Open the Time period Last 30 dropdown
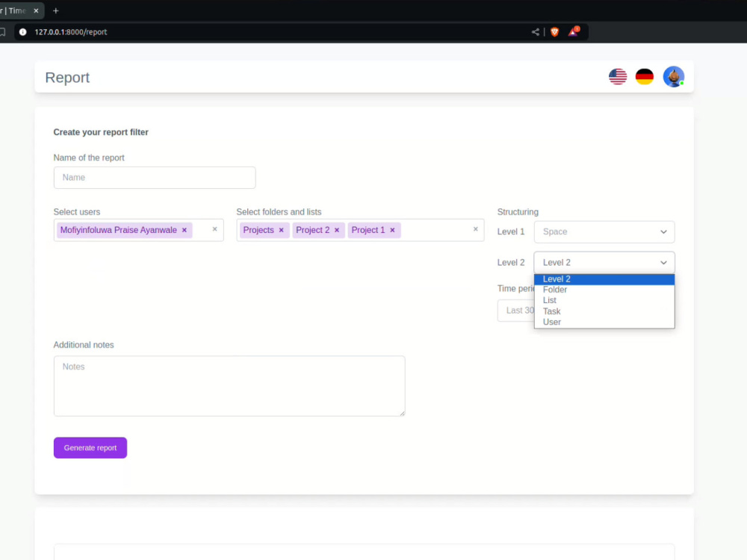 [516, 311]
